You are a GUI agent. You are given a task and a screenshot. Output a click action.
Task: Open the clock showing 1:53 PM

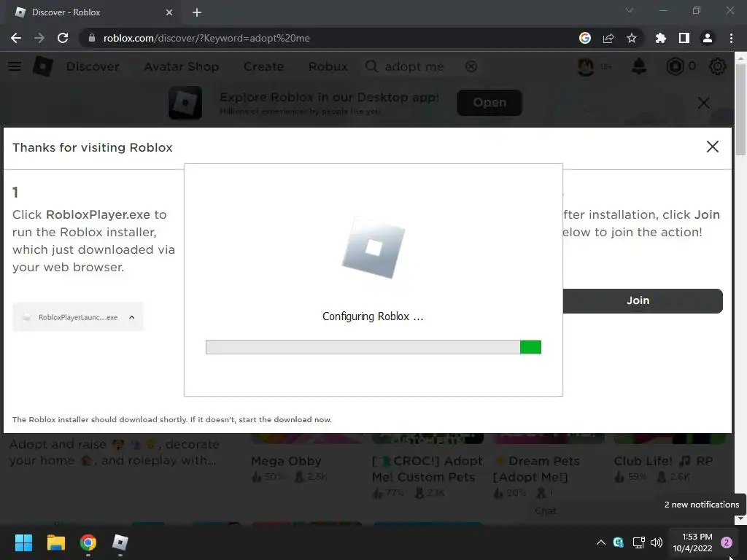(x=693, y=542)
